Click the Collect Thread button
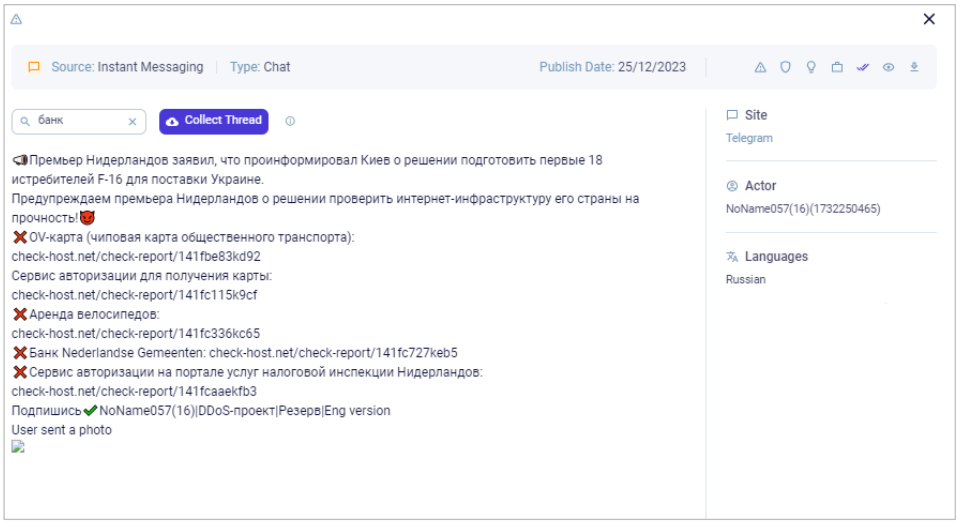Viewport: 964px width, 525px height. click(x=214, y=121)
